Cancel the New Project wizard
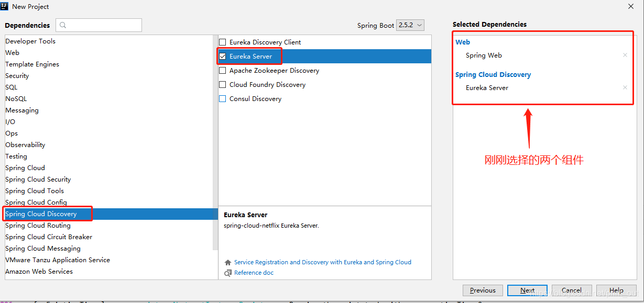644x303 pixels. [x=572, y=290]
